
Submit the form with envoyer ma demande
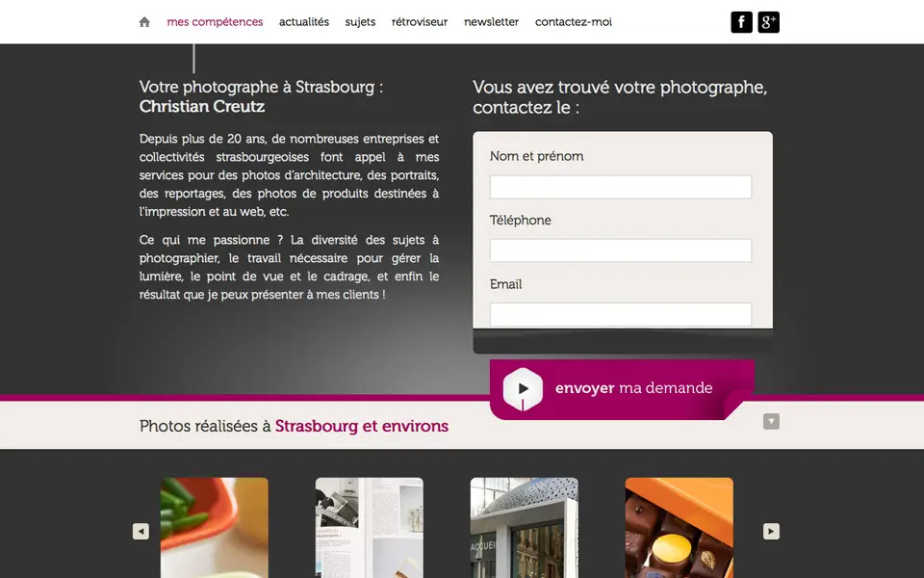tap(622, 389)
